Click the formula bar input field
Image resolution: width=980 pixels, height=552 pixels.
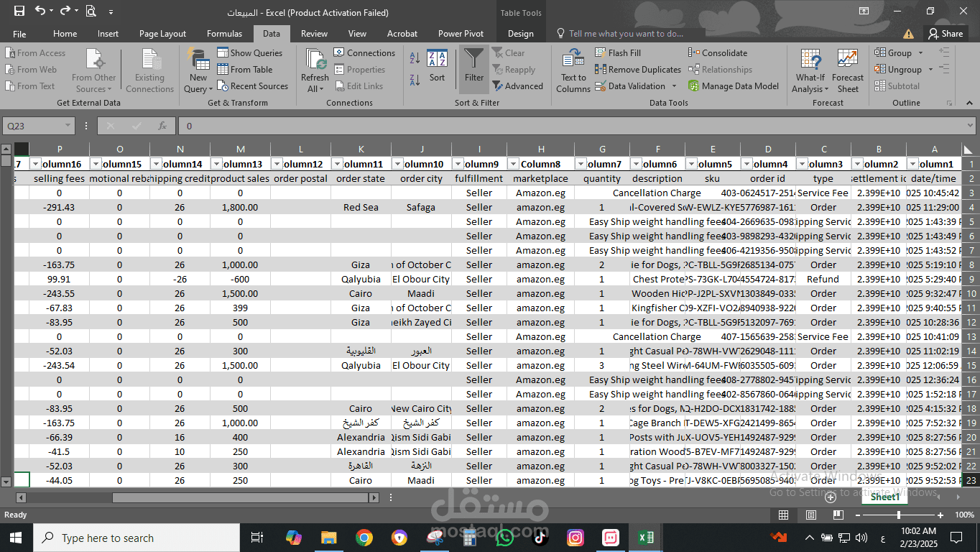[x=577, y=126]
